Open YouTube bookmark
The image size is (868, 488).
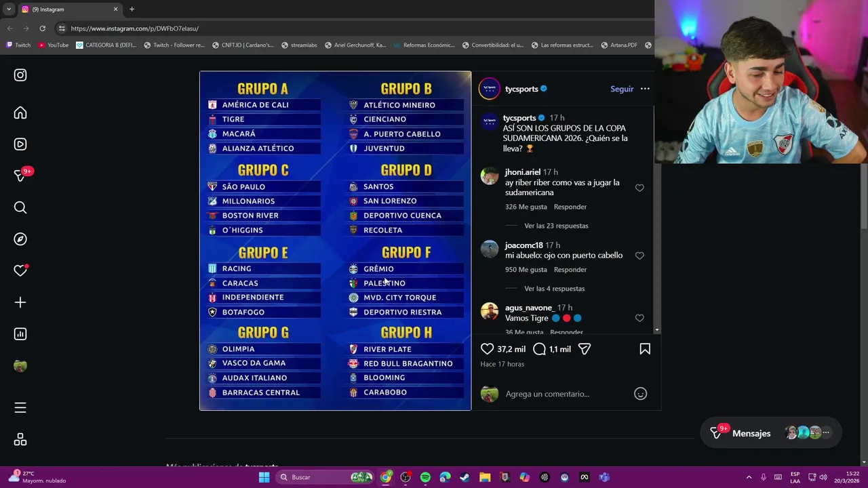point(54,45)
